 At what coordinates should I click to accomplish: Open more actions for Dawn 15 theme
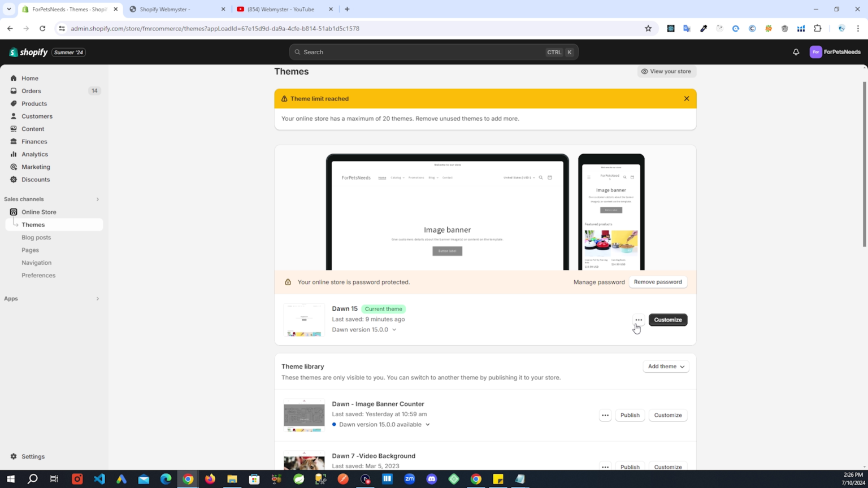[x=639, y=320]
